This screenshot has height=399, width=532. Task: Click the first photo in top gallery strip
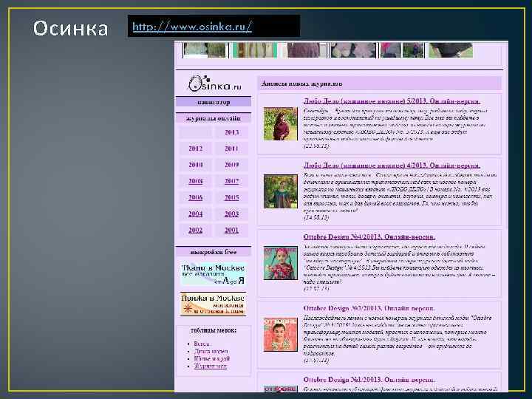[205, 50]
